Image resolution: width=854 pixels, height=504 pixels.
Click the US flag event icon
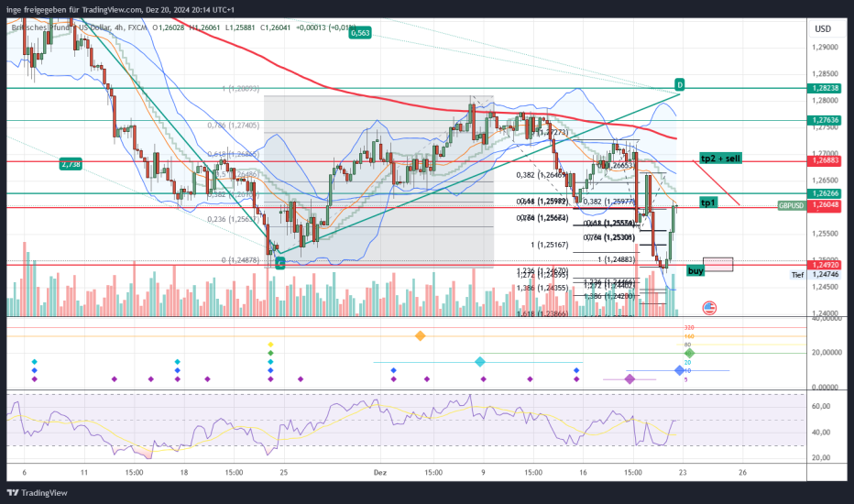(x=708, y=307)
